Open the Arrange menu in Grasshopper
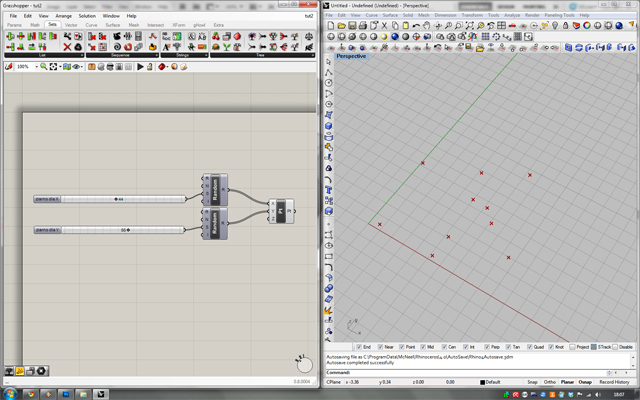Screen dimensions: 640x400 (x=63, y=16)
